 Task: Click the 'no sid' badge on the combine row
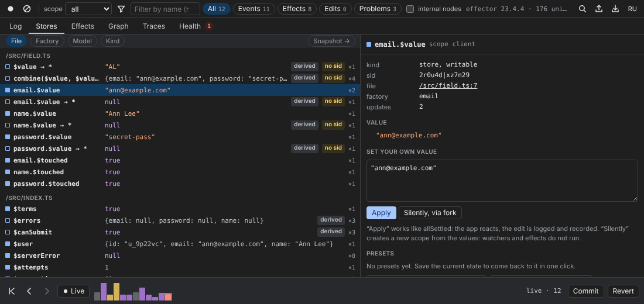333,78
